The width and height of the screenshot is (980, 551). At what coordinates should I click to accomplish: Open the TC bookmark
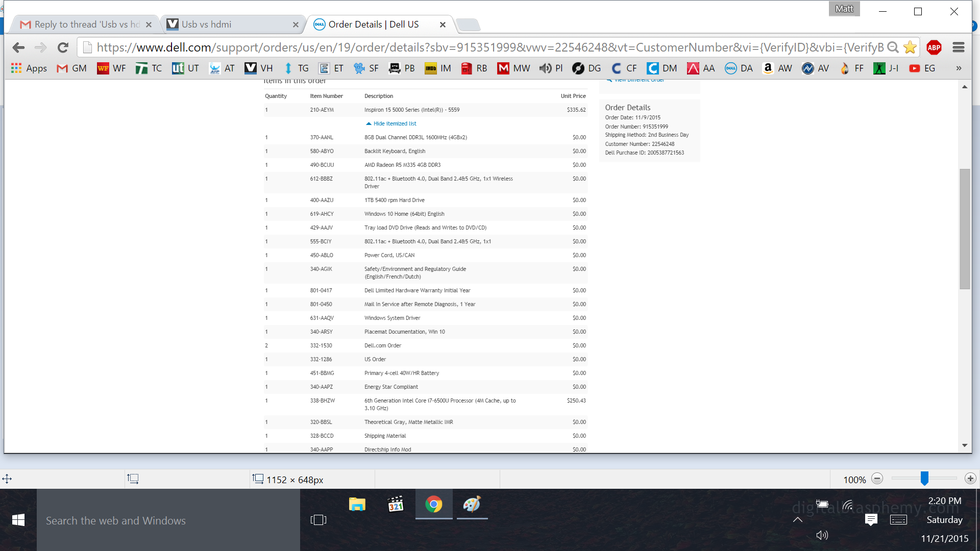[149, 68]
